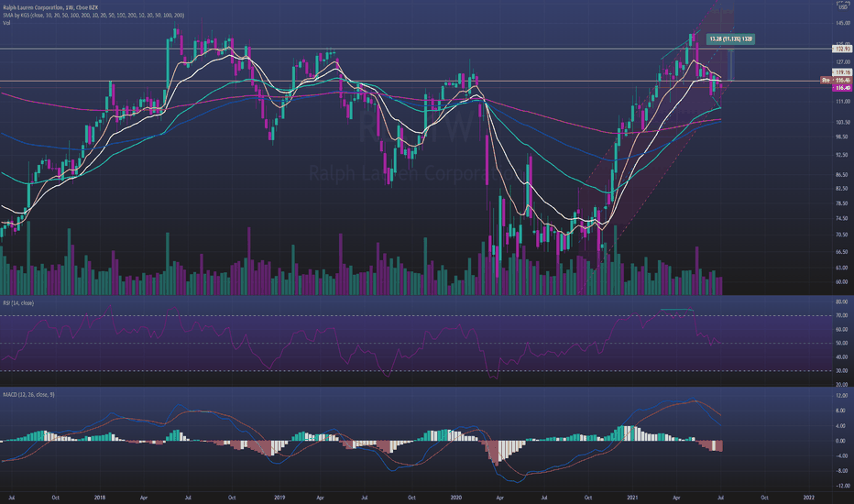
Task: Select the 13.28 (11.13%) measurement label
Action: coord(730,39)
